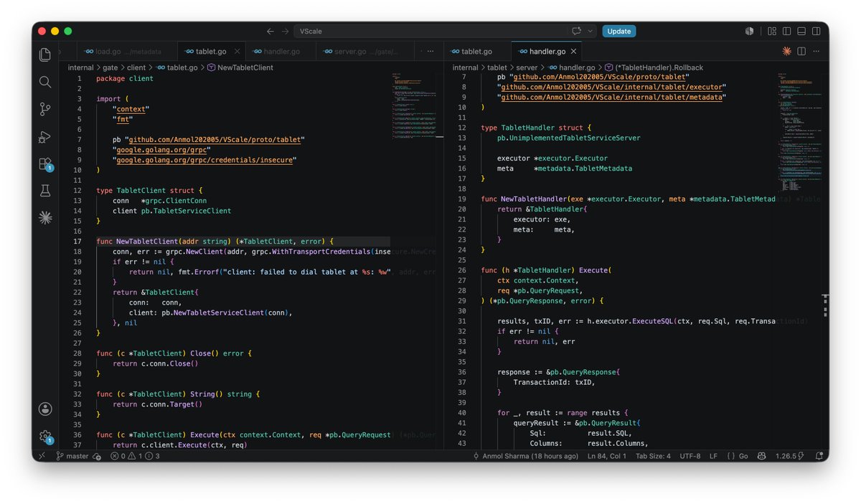Split the right editor with split icon
Viewport: 861px width, 504px height.
click(801, 52)
